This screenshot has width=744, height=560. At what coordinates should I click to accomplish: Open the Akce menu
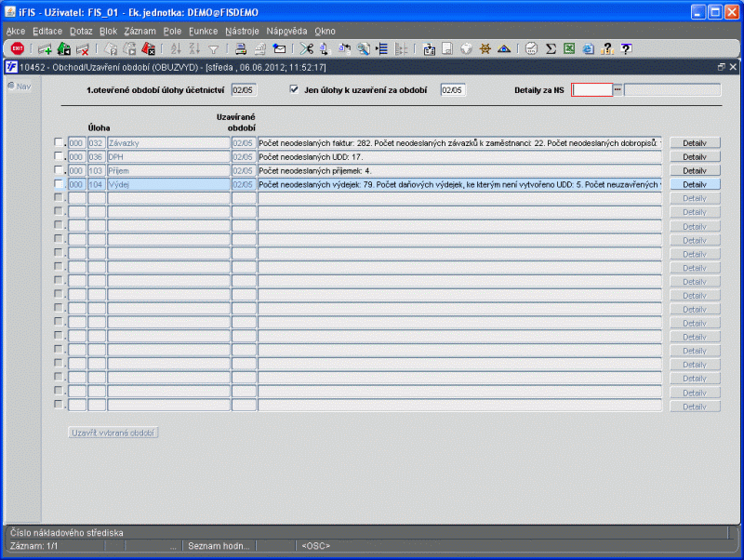(x=15, y=32)
